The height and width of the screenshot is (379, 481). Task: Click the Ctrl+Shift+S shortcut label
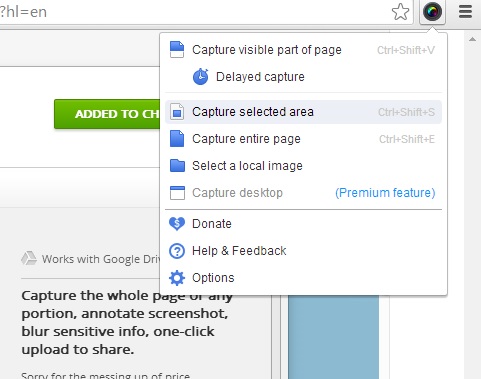pos(406,112)
